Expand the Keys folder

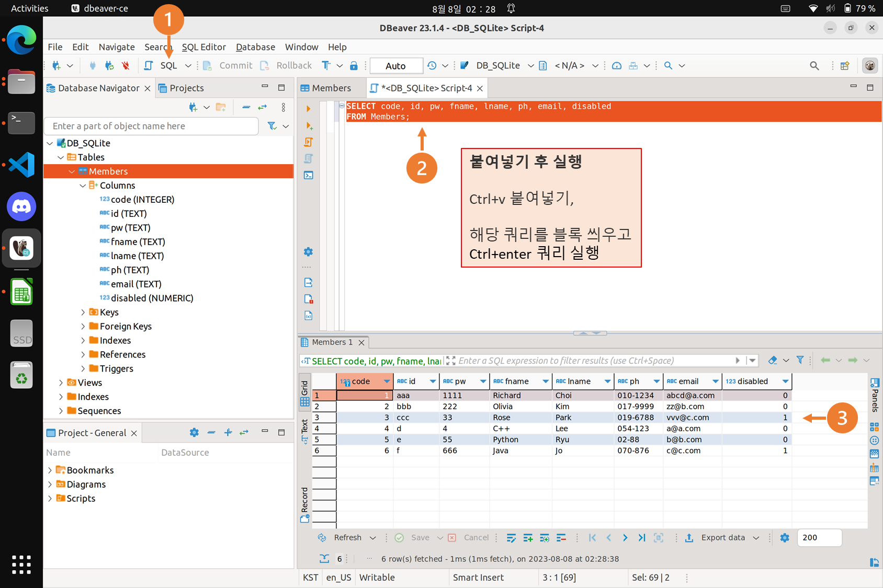click(x=83, y=313)
